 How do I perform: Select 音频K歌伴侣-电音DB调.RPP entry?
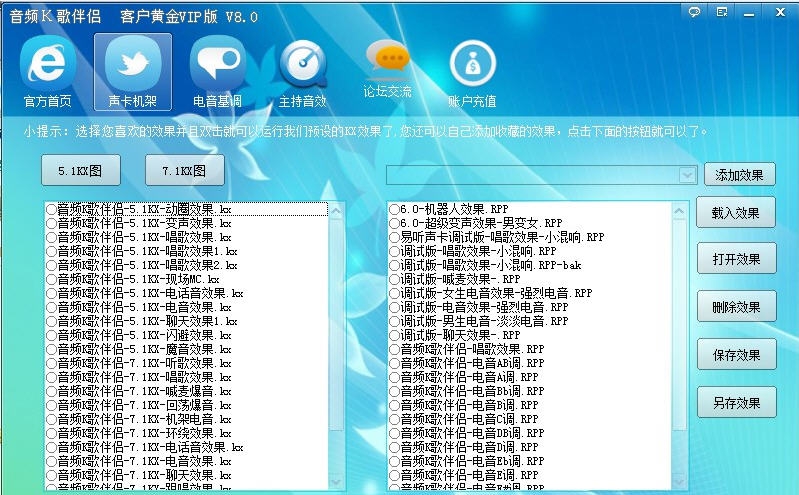[x=467, y=433]
